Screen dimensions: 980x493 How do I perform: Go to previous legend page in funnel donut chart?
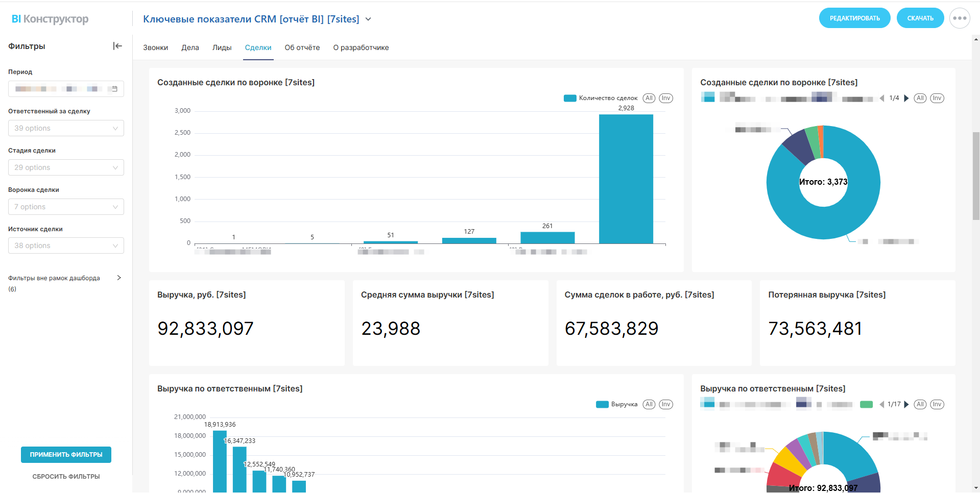coord(882,98)
